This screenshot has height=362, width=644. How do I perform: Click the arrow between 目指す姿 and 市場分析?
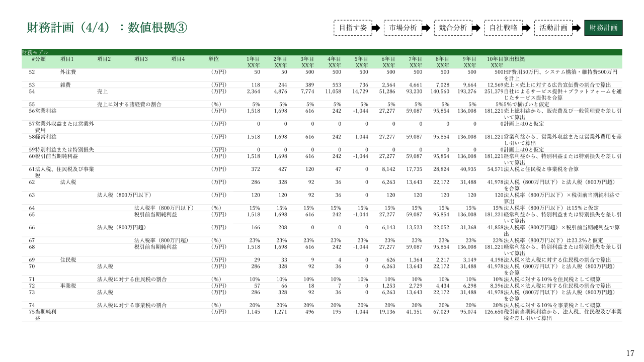(376, 28)
